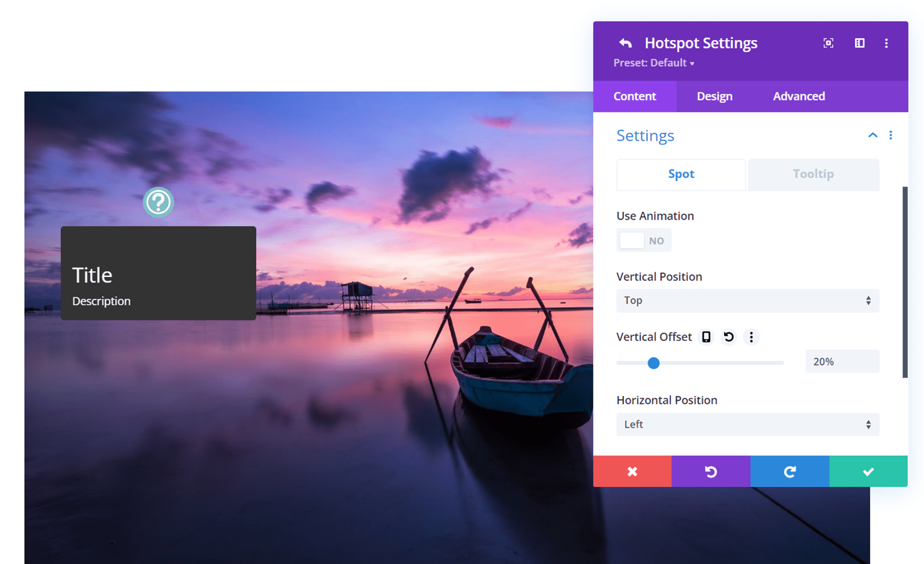Image resolution: width=924 pixels, height=564 pixels.
Task: Open the Vertical Offset options three-dot menu
Action: tap(751, 337)
